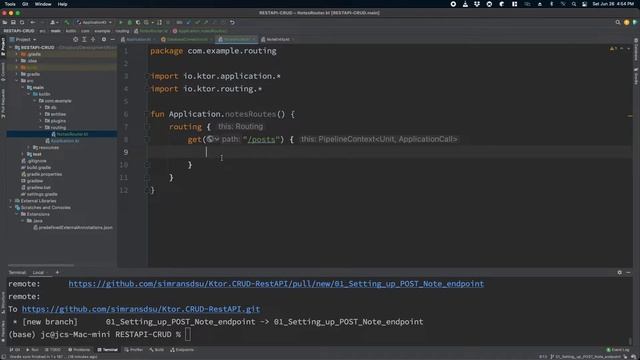Viewport: 640px width, 360px height.
Task: Collapse Scratches and Consoles node
Action: click(11, 207)
